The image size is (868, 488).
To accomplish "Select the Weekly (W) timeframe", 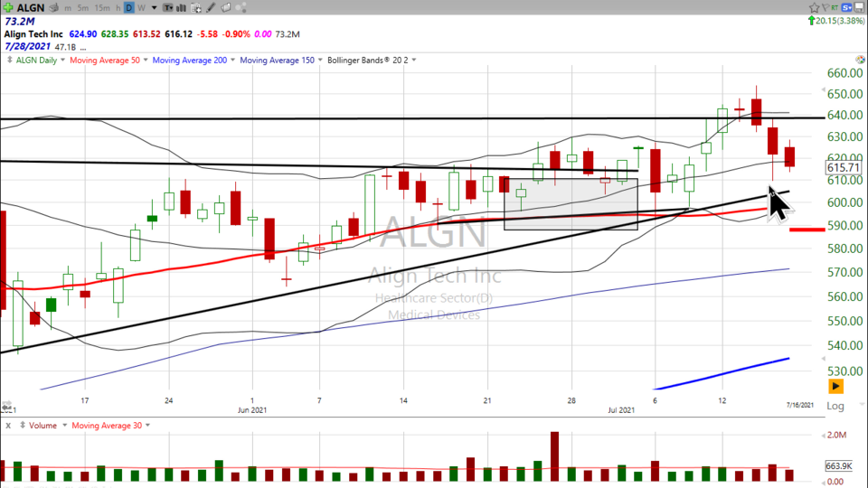I will (141, 8).
